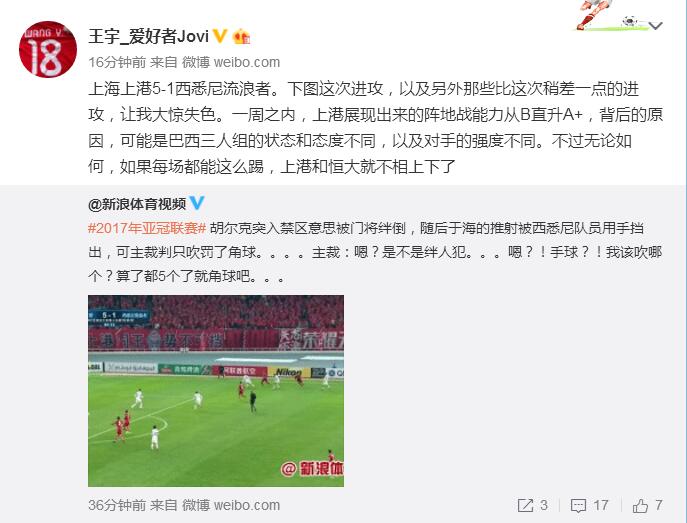Click the bottom 微博 weibo.com source link
The height and width of the screenshot is (523, 687).
(231, 505)
